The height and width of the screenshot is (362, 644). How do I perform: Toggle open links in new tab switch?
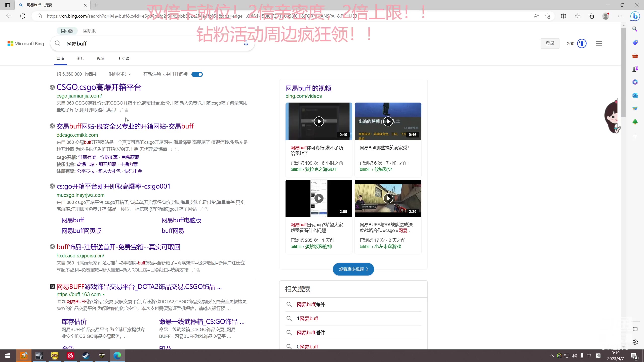197,74
